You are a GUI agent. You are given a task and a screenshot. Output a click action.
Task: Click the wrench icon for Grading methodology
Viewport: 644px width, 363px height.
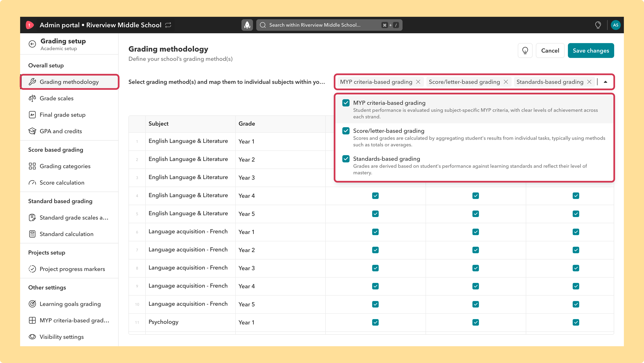pyautogui.click(x=32, y=82)
